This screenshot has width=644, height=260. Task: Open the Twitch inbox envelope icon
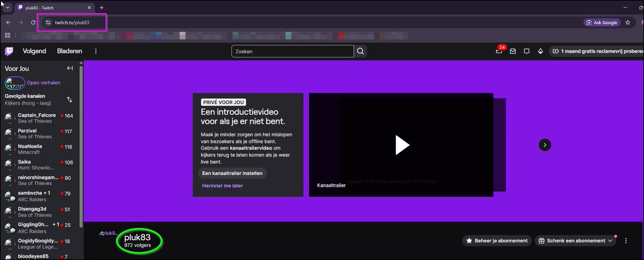[513, 51]
